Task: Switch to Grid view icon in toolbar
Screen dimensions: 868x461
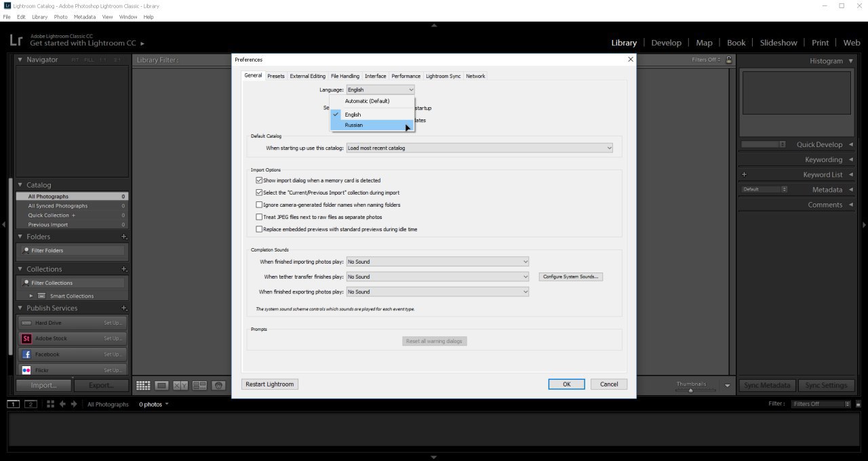Action: point(143,385)
